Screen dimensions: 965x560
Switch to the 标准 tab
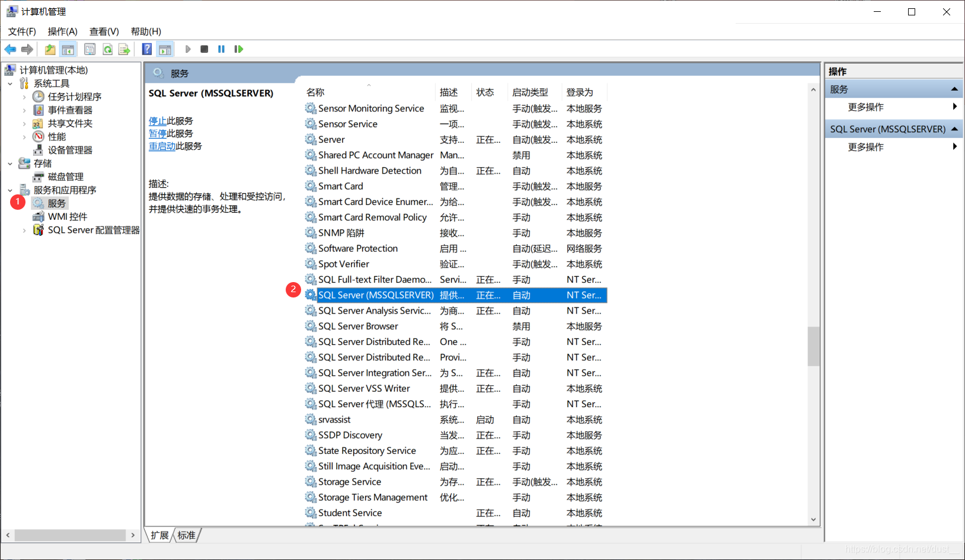[186, 535]
